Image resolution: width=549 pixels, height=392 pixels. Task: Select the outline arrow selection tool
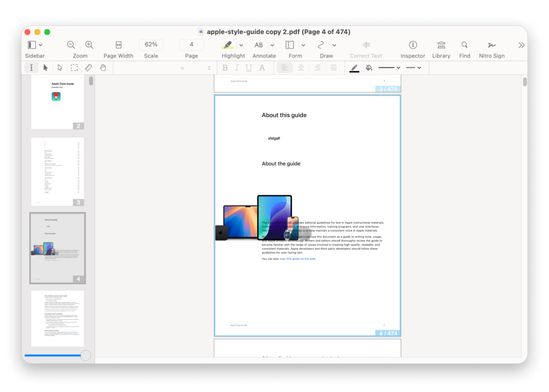point(60,68)
